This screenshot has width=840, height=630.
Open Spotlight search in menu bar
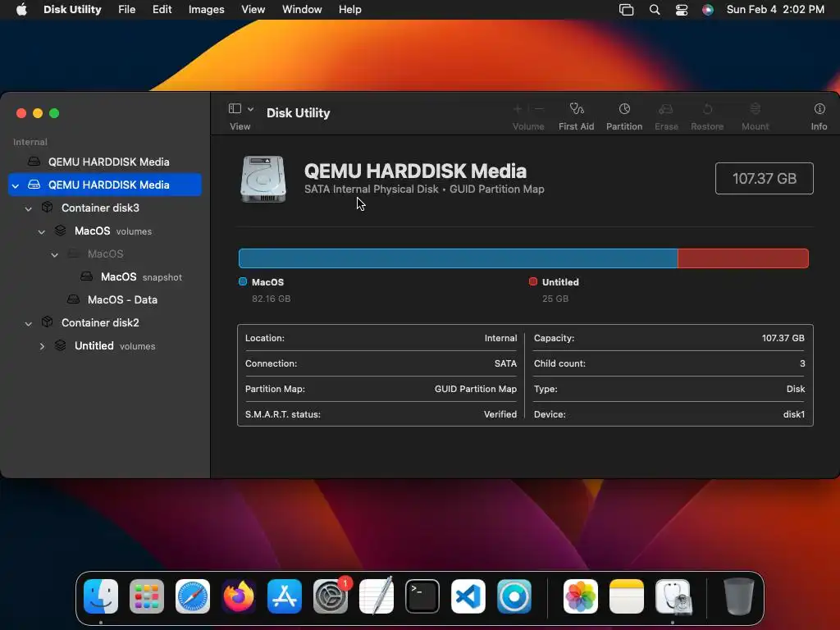point(654,10)
